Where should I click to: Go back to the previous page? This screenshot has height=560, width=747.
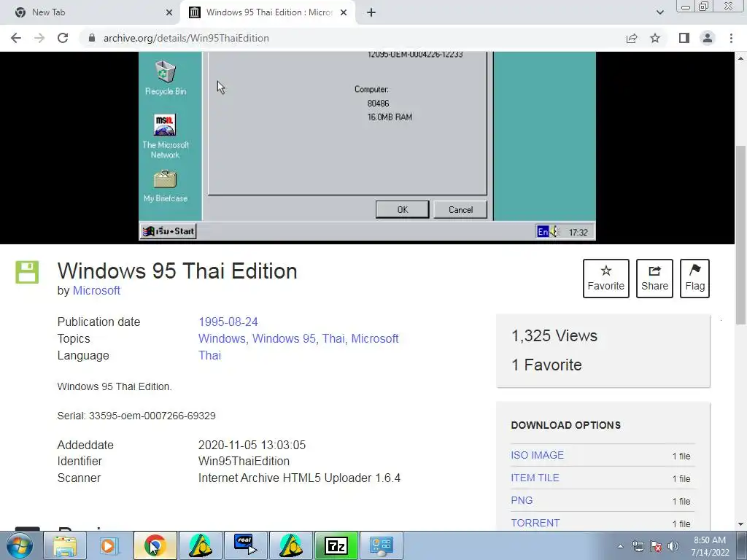tap(16, 38)
